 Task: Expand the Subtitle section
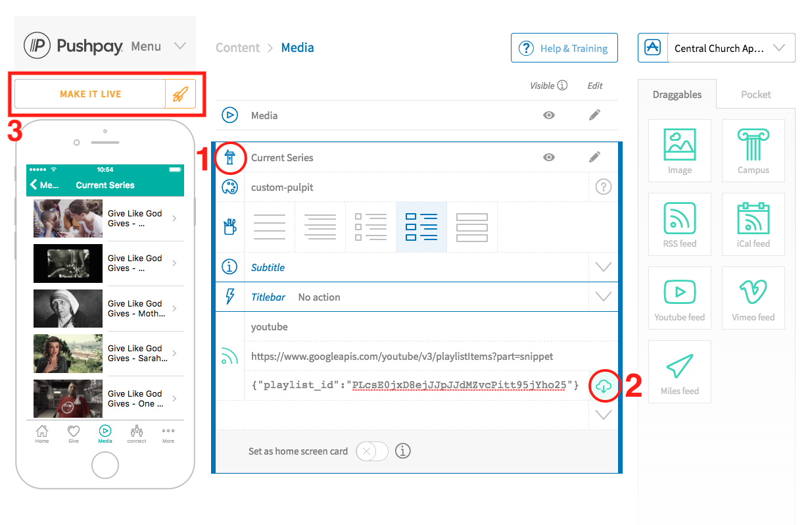[603, 267]
